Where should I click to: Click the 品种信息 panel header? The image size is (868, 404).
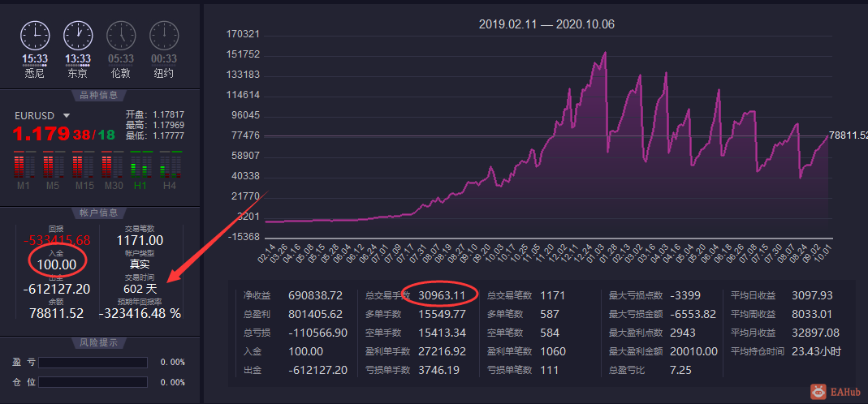coord(99,95)
